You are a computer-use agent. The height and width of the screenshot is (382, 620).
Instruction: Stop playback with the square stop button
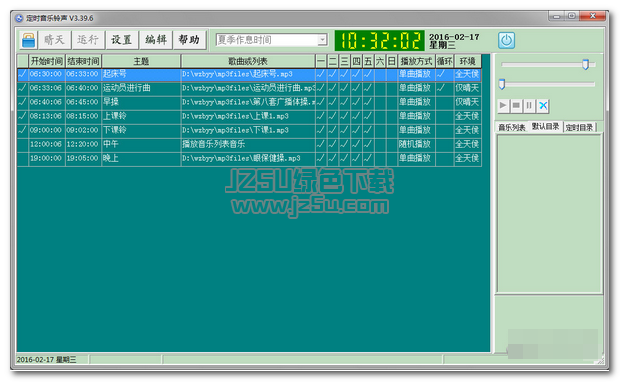tap(516, 106)
